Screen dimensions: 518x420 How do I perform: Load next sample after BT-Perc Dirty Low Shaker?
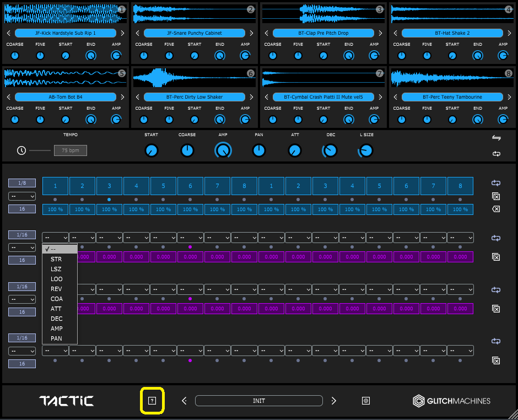[251, 97]
